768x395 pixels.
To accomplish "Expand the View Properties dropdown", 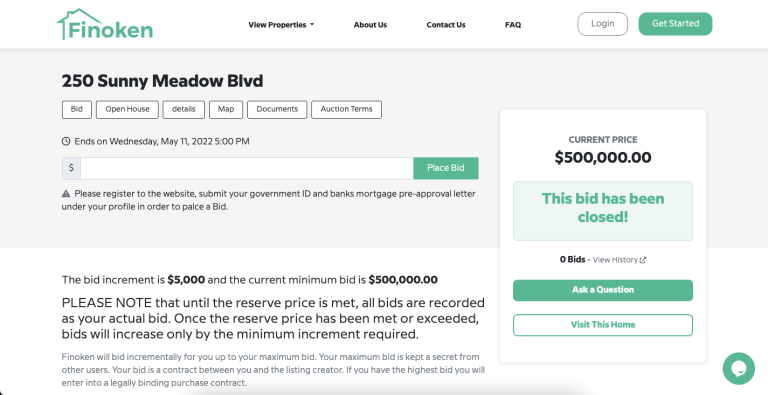I will 281,25.
